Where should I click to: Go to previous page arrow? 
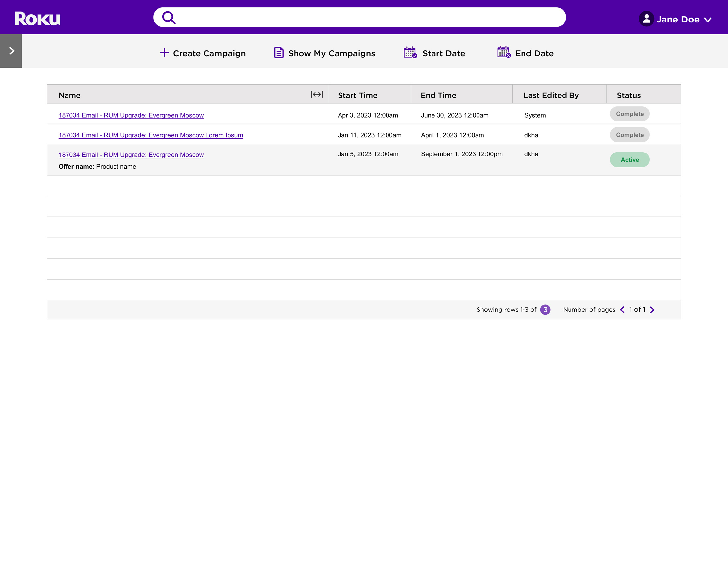click(x=622, y=310)
